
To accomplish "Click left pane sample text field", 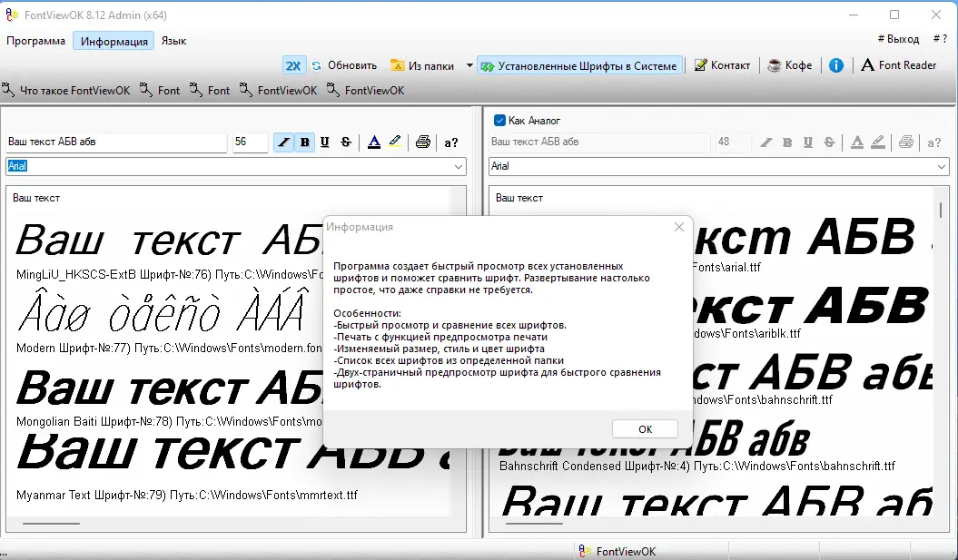I will pyautogui.click(x=116, y=142).
